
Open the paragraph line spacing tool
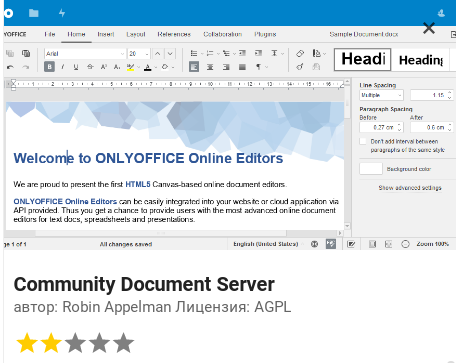(274, 53)
